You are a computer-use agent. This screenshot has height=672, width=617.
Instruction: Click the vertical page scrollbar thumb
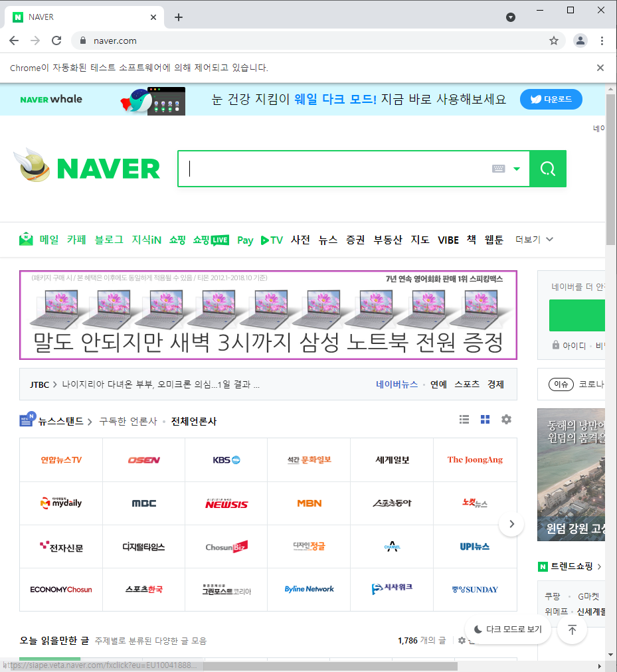click(x=611, y=169)
